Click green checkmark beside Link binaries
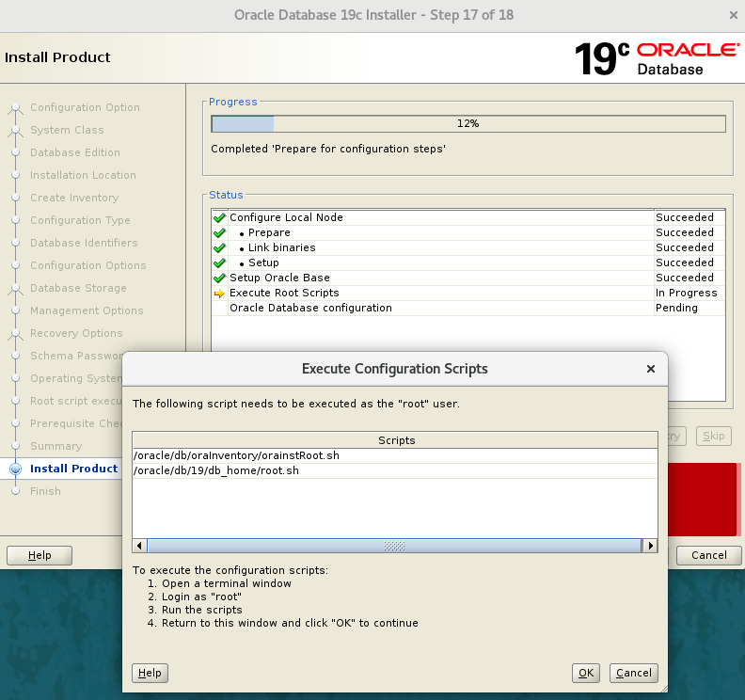745x700 pixels. click(x=219, y=248)
